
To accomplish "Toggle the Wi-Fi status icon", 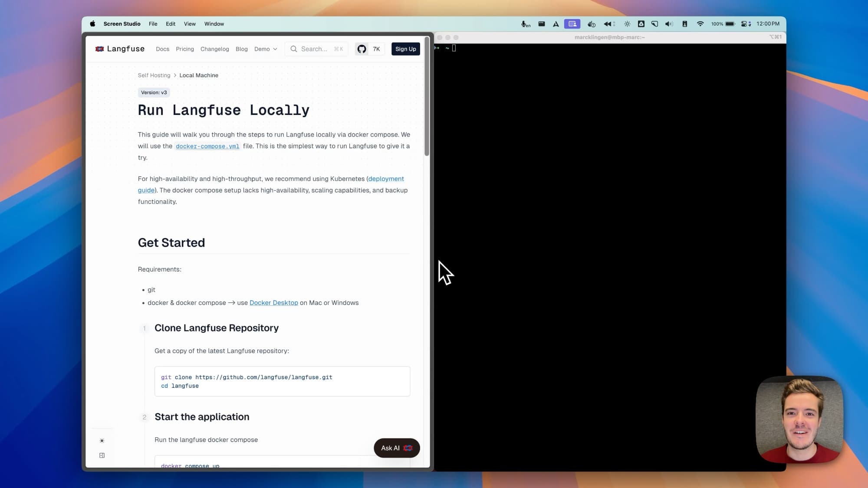I will click(x=700, y=24).
